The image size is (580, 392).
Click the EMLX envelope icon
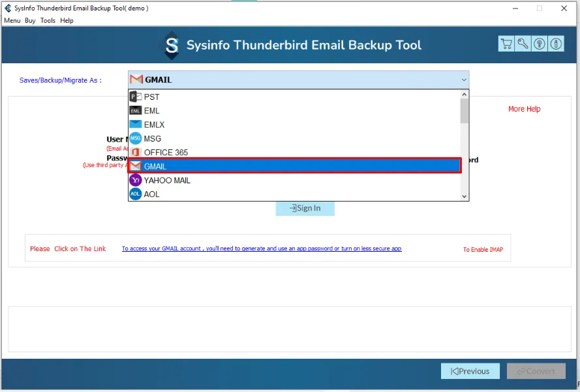(136, 125)
